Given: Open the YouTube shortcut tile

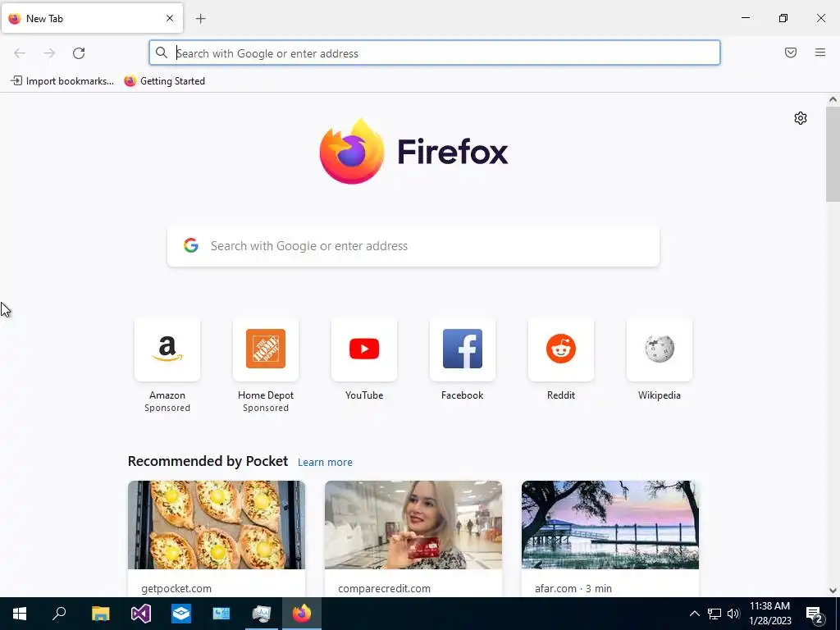Looking at the screenshot, I should pos(364,349).
